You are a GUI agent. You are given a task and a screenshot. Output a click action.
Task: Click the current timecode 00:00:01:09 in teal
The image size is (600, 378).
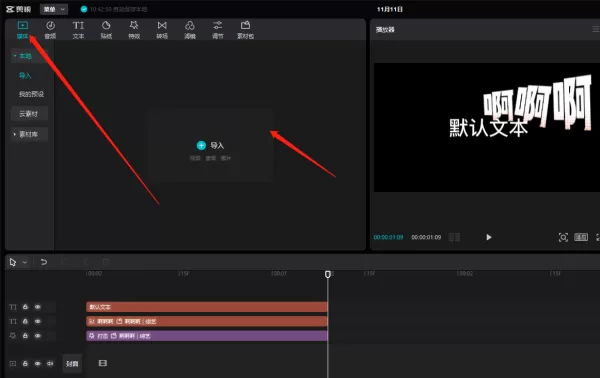[388, 237]
